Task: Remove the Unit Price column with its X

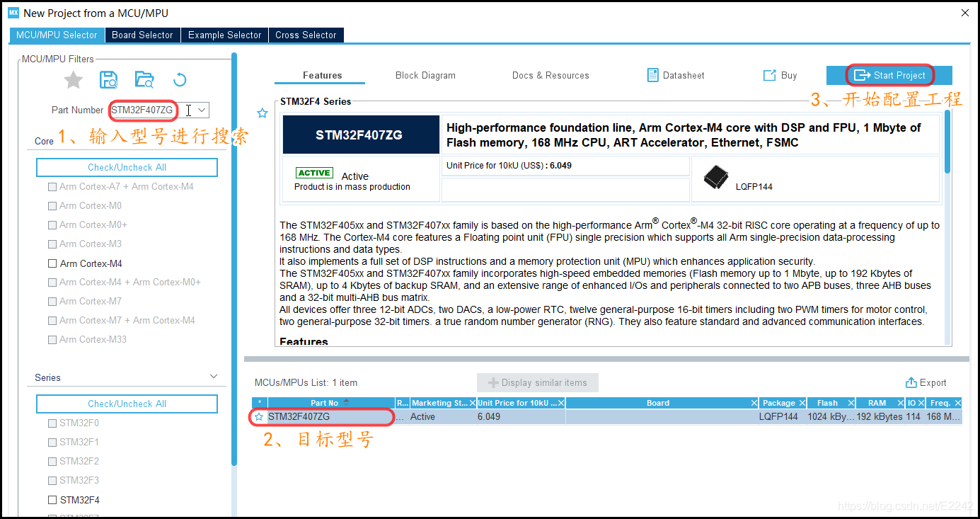Action: 560,403
